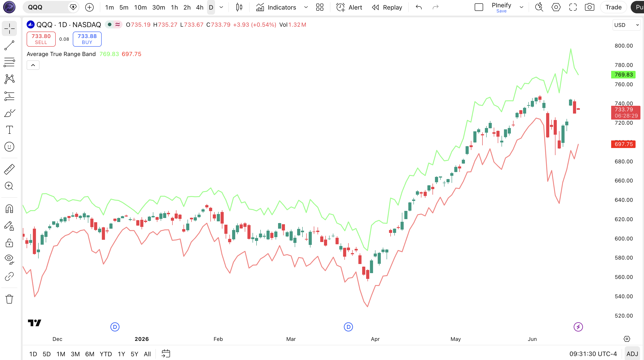This screenshot has width=644, height=360.
Task: Create a new Alert
Action: [x=349, y=8]
